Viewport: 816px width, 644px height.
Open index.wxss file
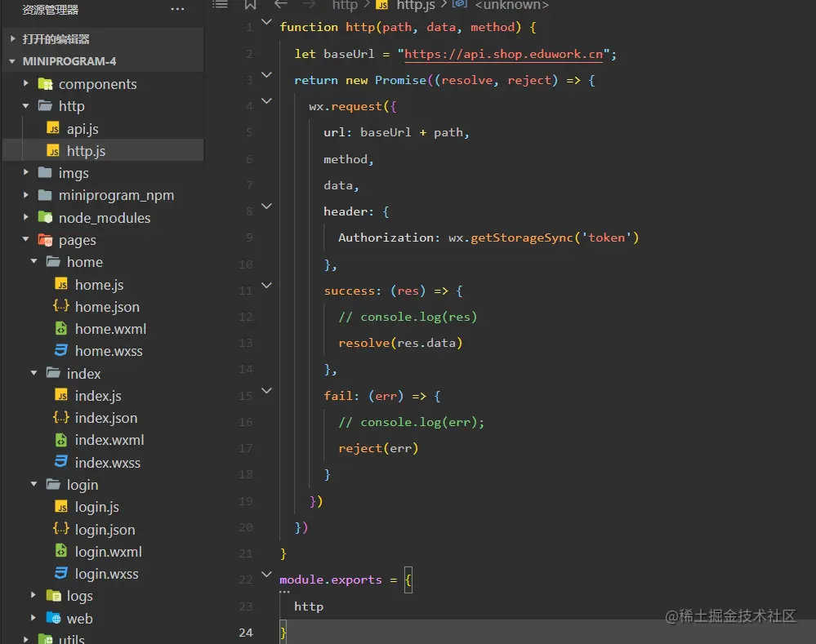click(x=108, y=463)
